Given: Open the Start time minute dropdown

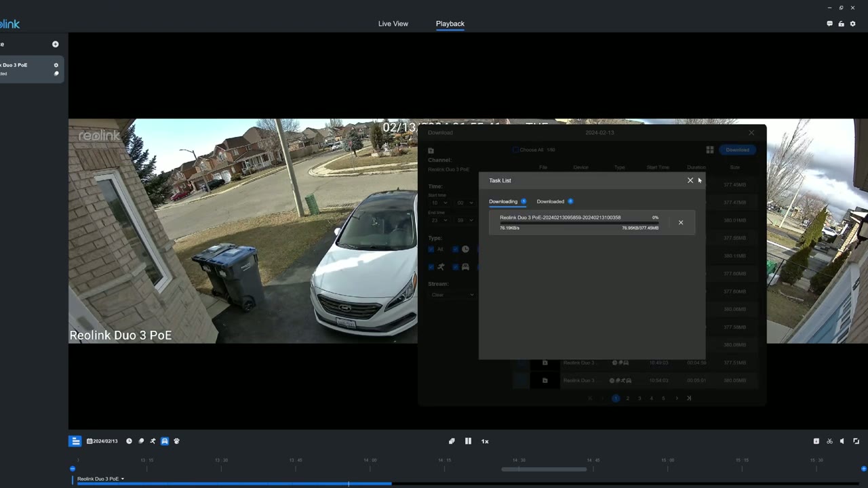Looking at the screenshot, I should coord(465,203).
